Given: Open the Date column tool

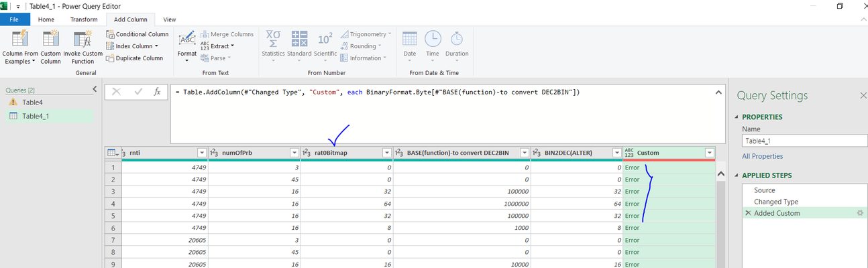Looking at the screenshot, I should (x=410, y=44).
